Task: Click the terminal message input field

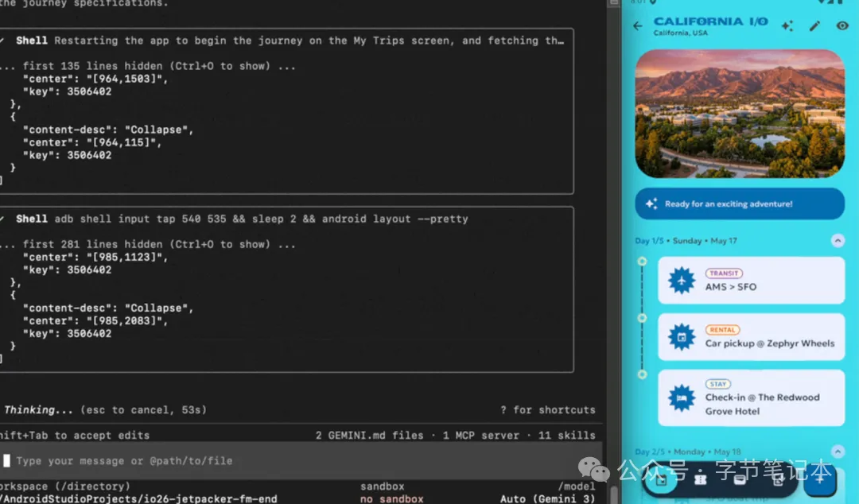Action: (x=300, y=461)
